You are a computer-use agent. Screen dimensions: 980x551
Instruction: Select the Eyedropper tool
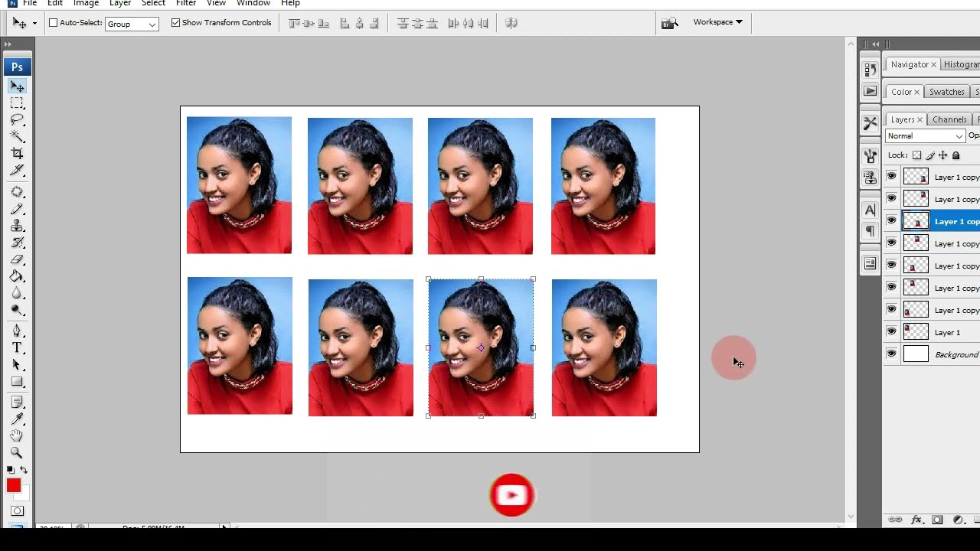tap(17, 419)
